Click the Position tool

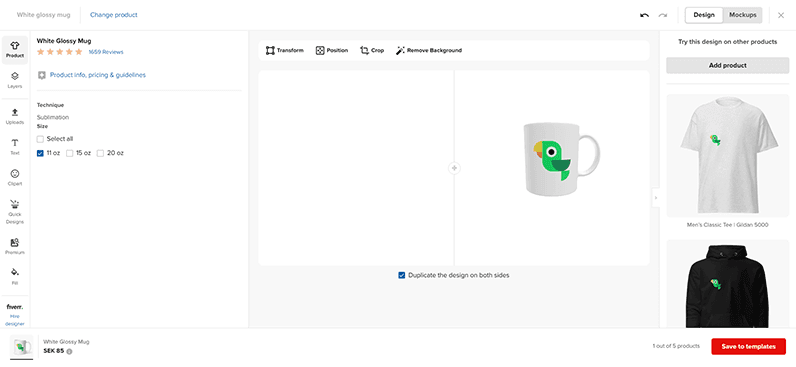tap(331, 50)
